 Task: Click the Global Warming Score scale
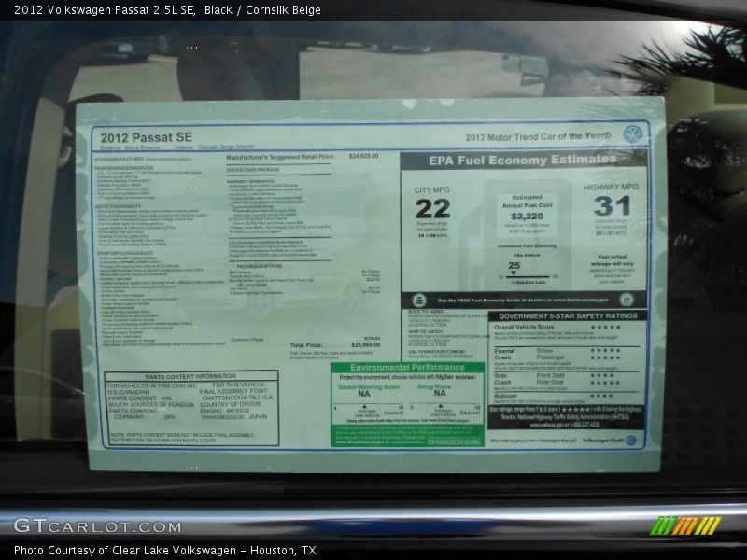click(369, 409)
